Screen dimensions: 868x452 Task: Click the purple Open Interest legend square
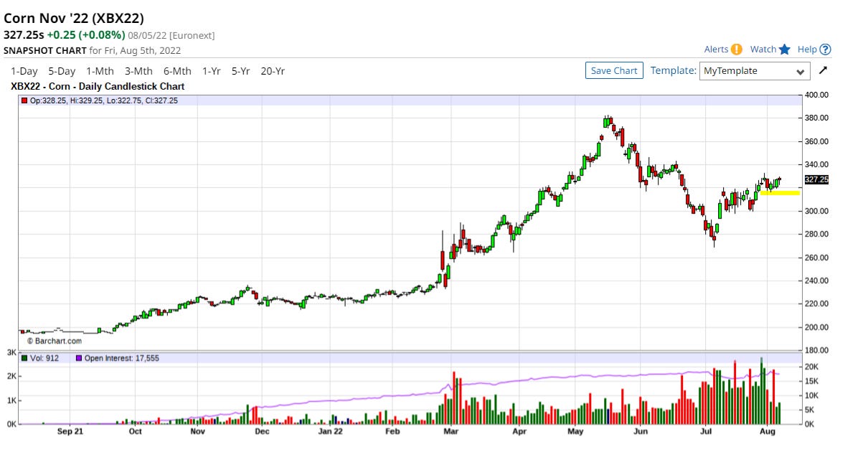(x=78, y=358)
